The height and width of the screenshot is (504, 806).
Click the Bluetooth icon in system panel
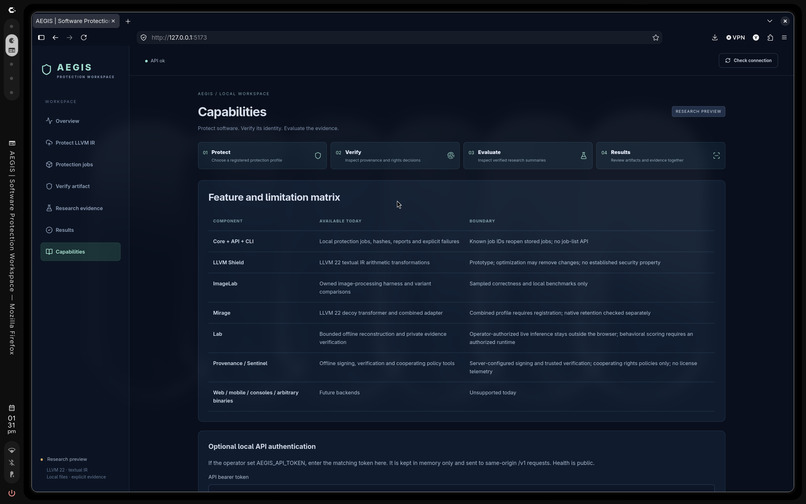click(x=11, y=462)
